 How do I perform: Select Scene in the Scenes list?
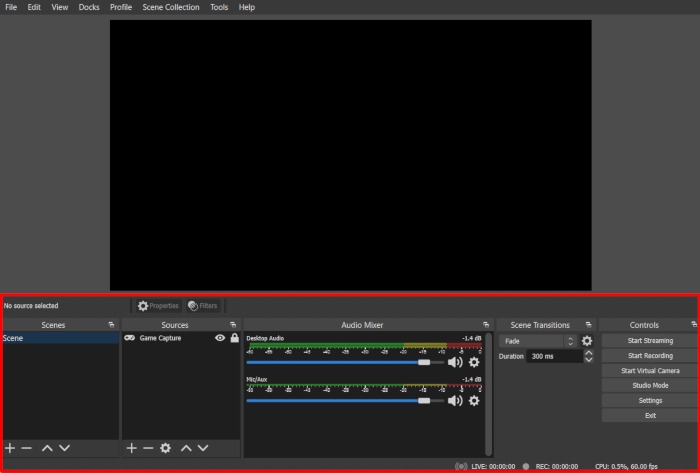pos(60,338)
